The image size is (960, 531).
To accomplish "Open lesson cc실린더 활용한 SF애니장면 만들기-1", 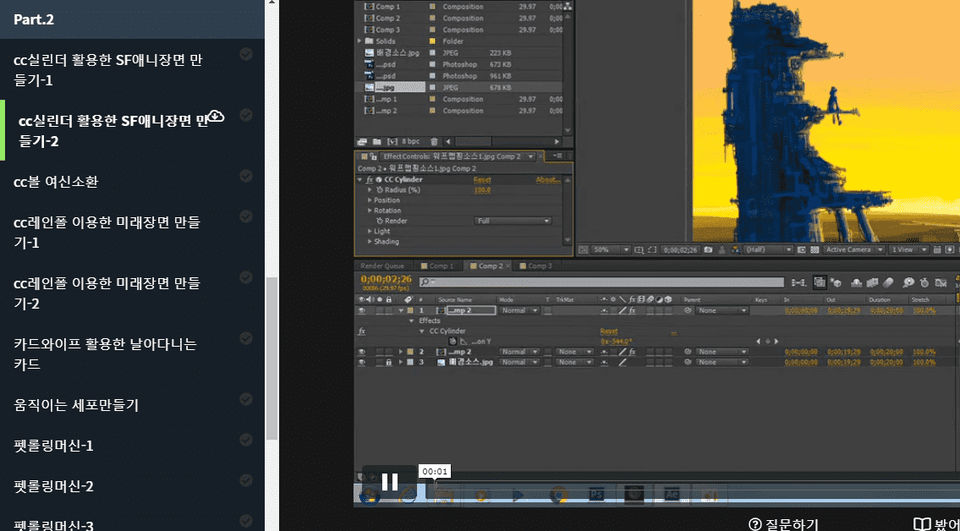I will pyautogui.click(x=108, y=70).
